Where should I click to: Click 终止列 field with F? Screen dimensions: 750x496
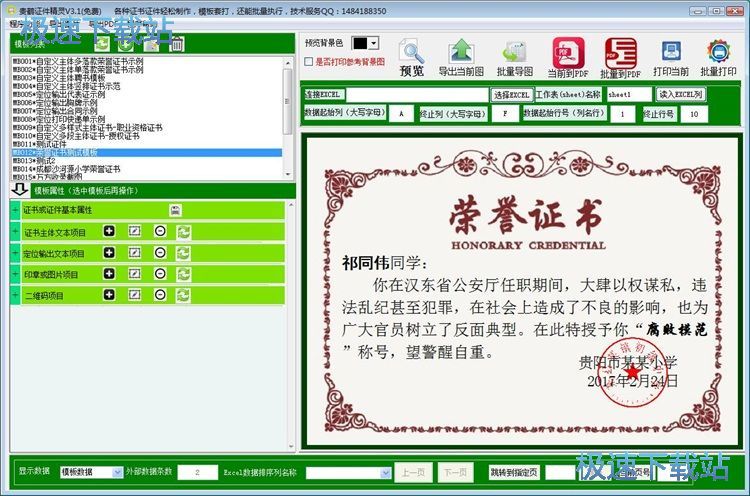tap(505, 114)
